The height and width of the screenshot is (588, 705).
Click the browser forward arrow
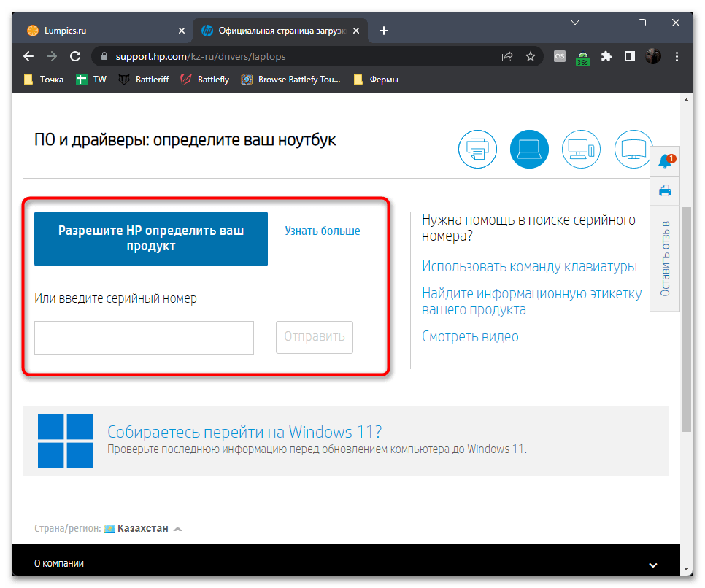tap(52, 56)
